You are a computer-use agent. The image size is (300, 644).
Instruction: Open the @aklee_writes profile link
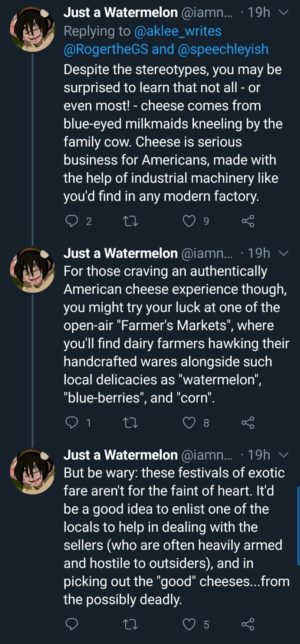(177, 31)
